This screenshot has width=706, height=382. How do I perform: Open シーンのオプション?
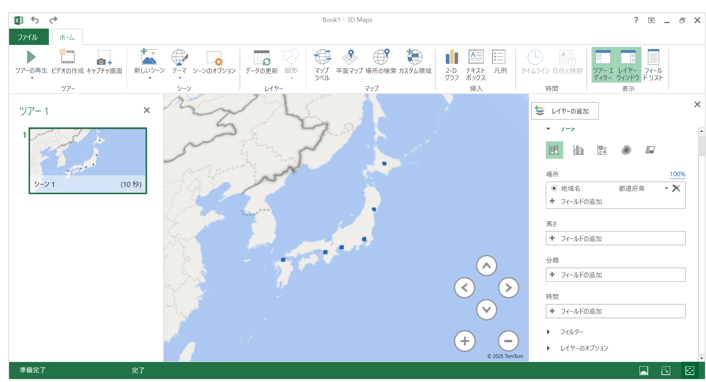pos(214,62)
